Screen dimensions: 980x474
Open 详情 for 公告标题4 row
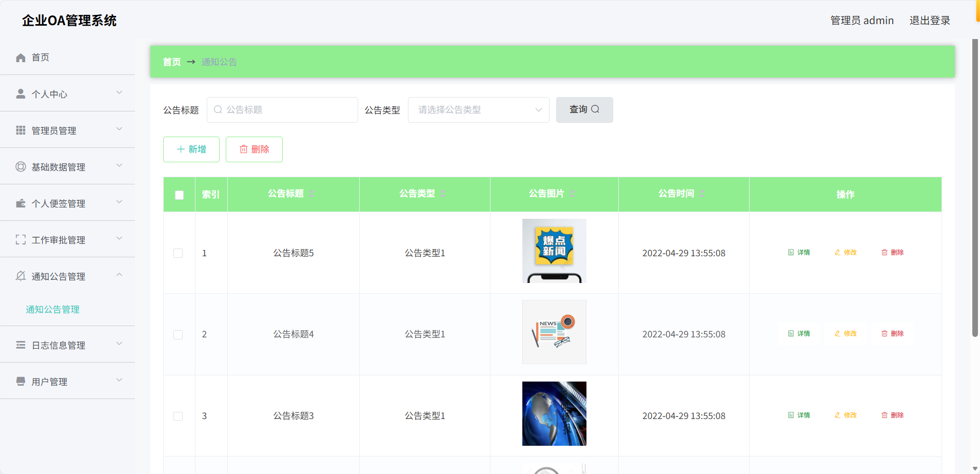[799, 333]
